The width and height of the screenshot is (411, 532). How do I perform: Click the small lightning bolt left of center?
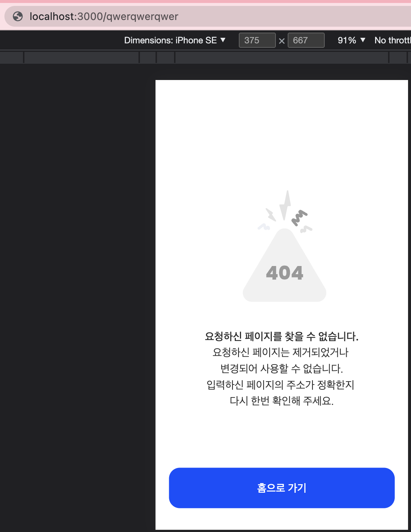click(x=271, y=215)
